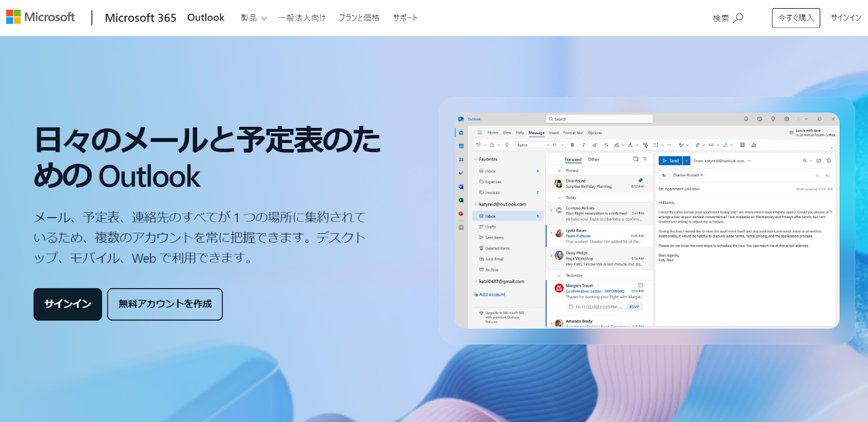Click the 一般法人向け header link

pos(302,18)
